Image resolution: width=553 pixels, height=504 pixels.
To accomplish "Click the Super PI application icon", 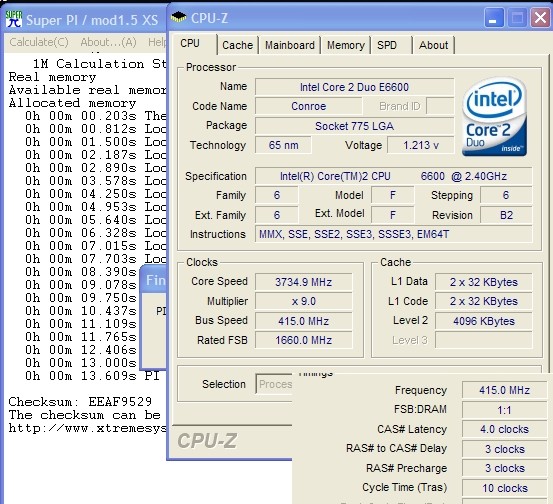I will (14, 19).
